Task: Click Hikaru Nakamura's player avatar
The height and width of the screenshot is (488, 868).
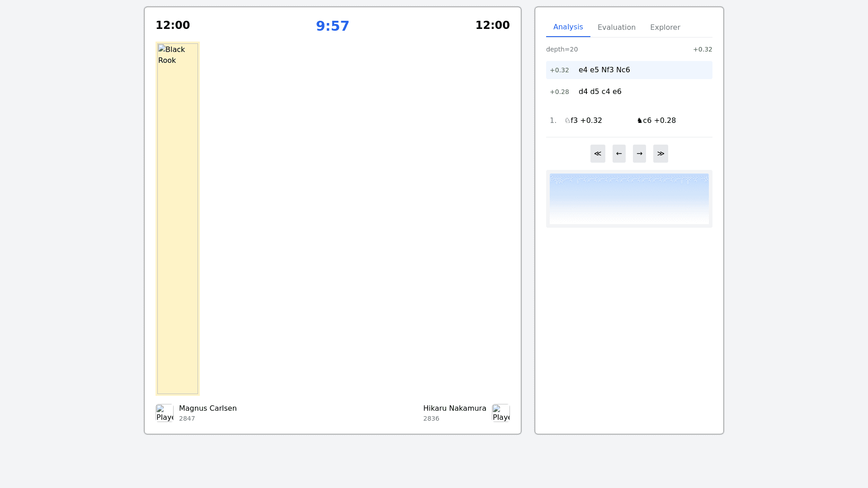Action: coord(501,413)
